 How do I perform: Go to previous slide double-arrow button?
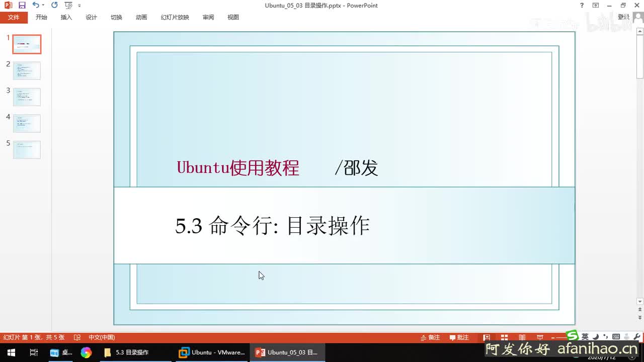[x=640, y=310]
